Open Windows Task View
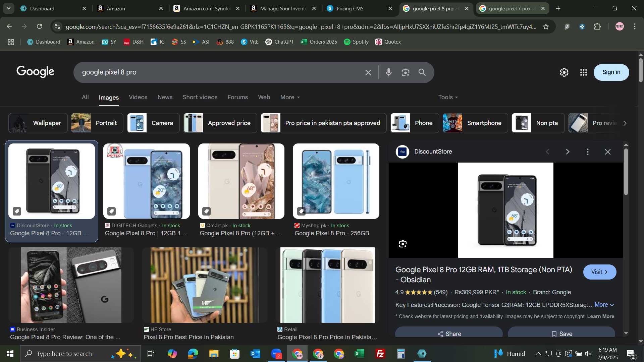The height and width of the screenshot is (362, 644). (151, 354)
